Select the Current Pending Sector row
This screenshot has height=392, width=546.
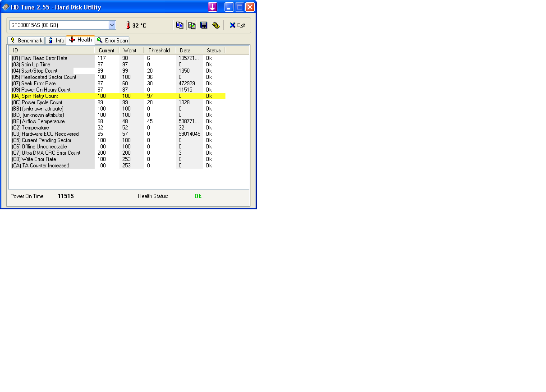[x=118, y=140]
